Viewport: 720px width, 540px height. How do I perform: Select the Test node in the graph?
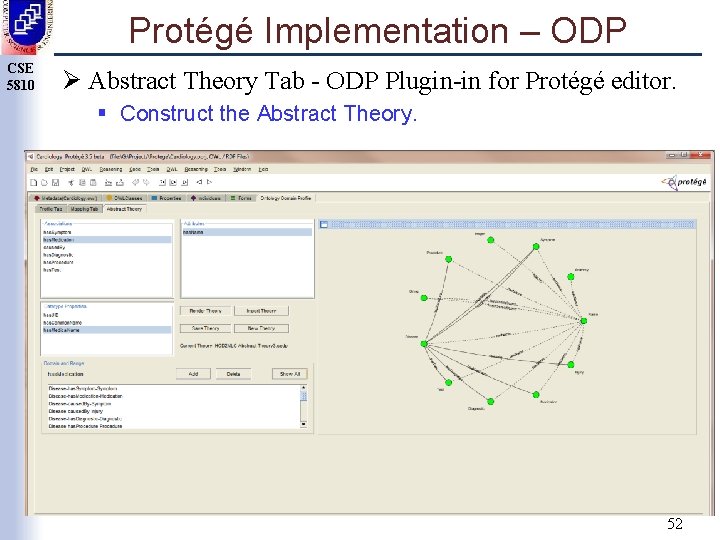pos(449,382)
